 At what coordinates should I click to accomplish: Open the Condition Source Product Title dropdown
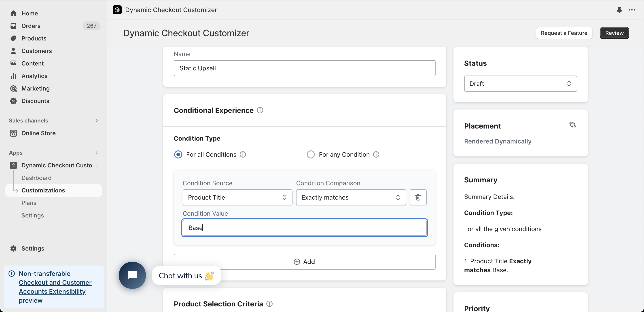click(x=237, y=197)
